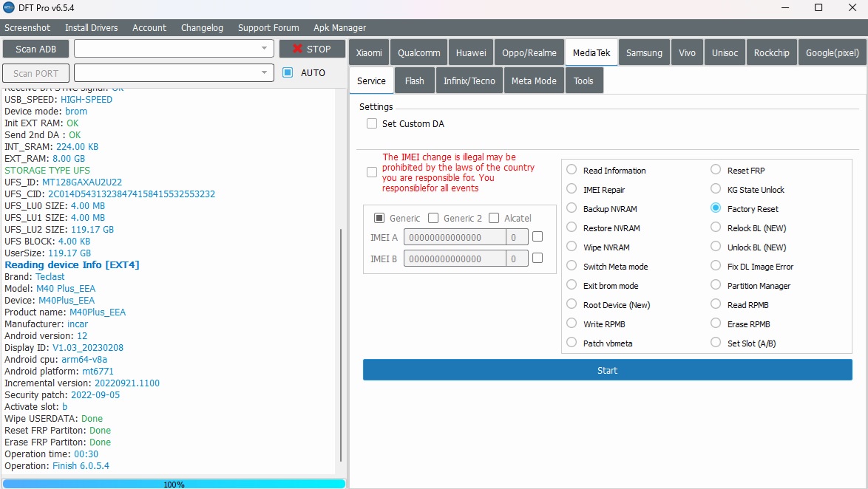
Task: Toggle the AUTO checkbox
Action: tap(288, 72)
